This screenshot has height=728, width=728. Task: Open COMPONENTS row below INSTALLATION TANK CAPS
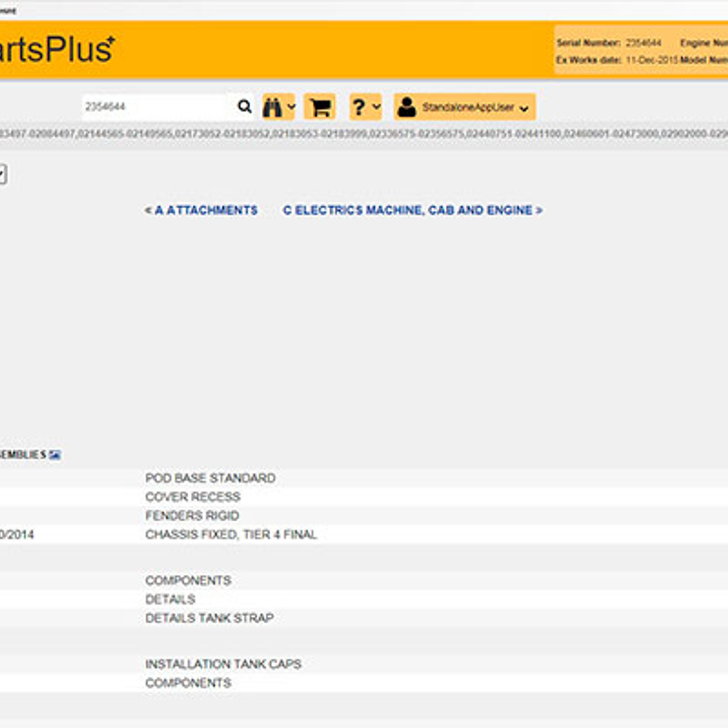coord(188,683)
